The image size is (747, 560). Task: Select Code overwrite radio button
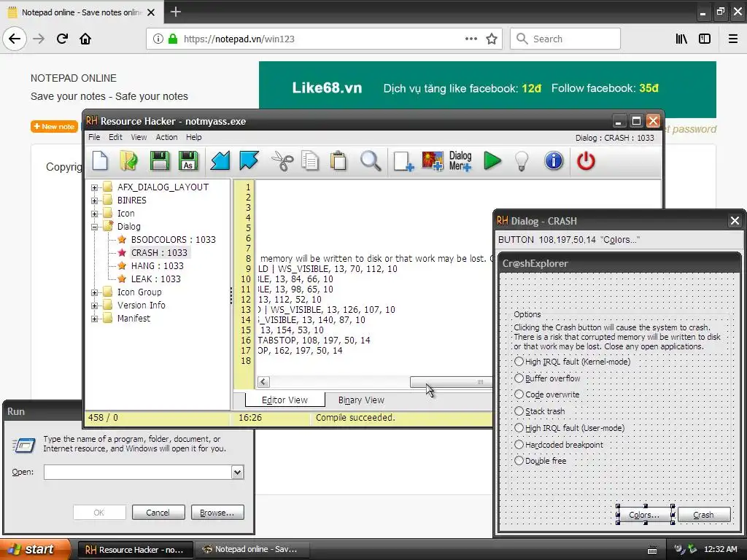click(519, 394)
